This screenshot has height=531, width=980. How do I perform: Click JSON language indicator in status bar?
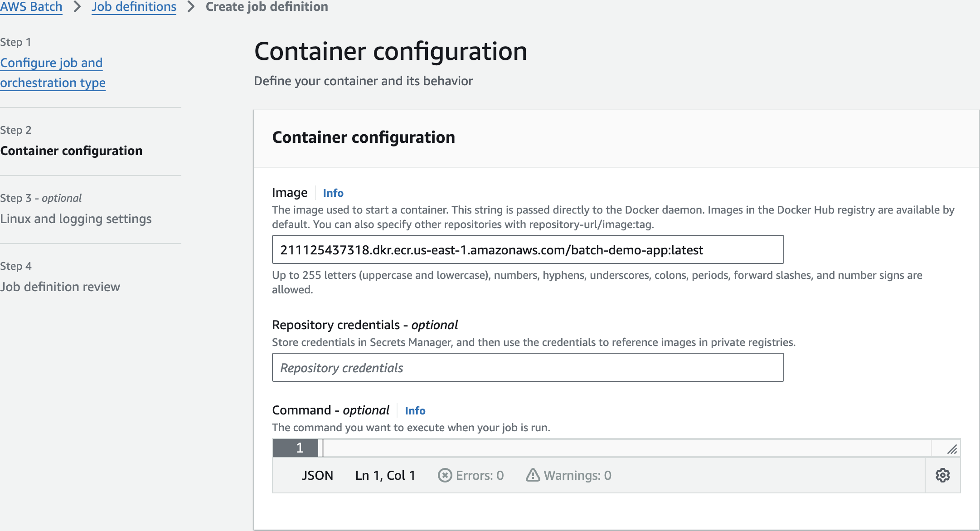(317, 475)
